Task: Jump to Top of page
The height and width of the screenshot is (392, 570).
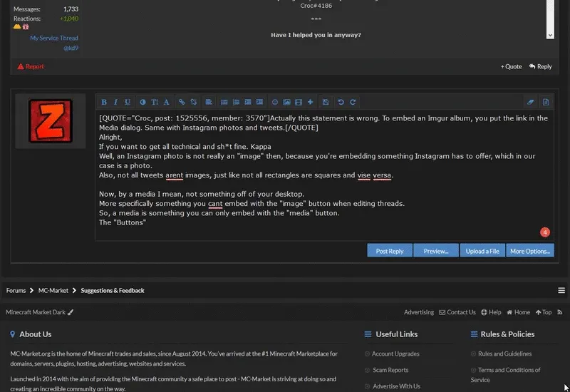Action: pyautogui.click(x=544, y=312)
